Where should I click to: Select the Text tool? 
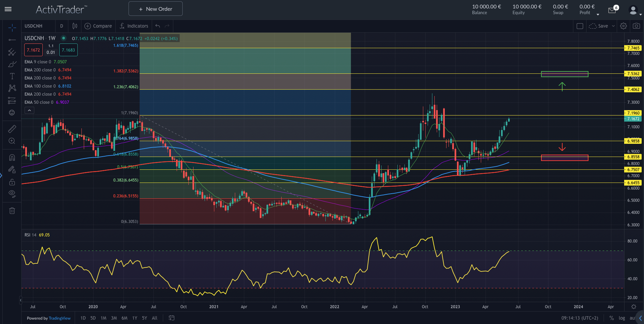12,76
